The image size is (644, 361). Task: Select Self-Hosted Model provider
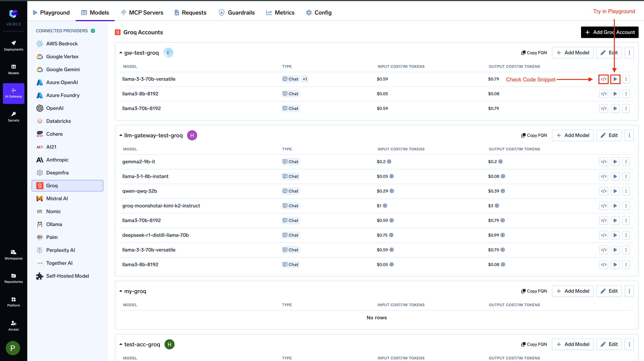(67, 276)
